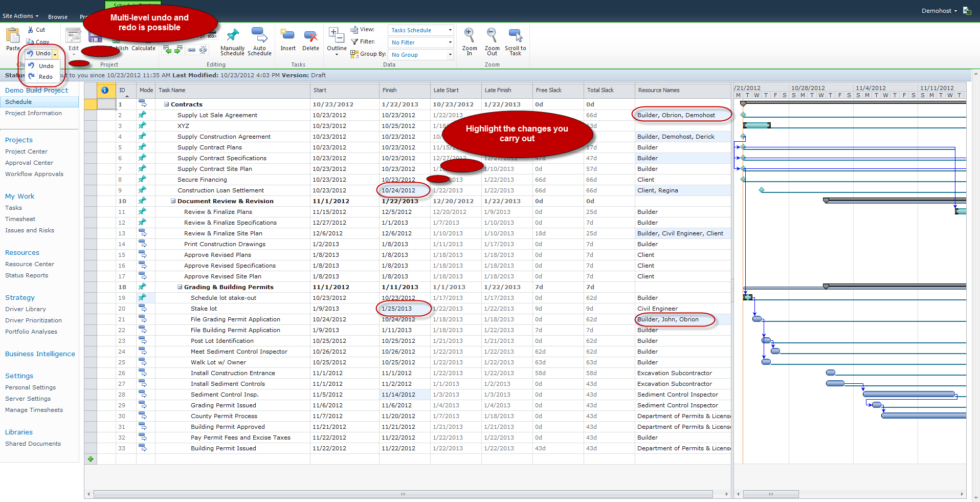Collapse Grading & Building Permits group

[x=180, y=287]
